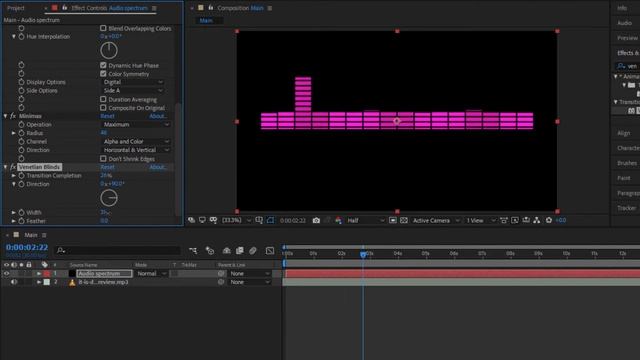The height and width of the screenshot is (360, 640).
Task: Open Composition panel menu icon
Action: tap(270, 8)
